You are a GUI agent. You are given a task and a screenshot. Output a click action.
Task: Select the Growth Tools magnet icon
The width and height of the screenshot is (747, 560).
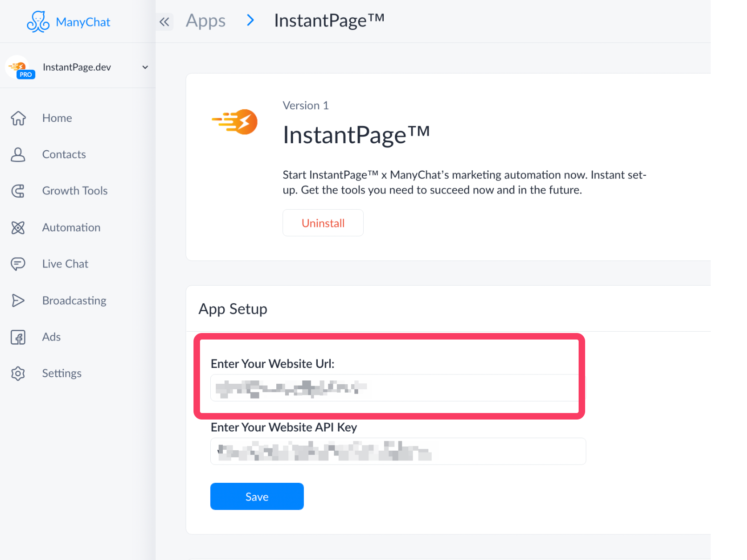(18, 191)
